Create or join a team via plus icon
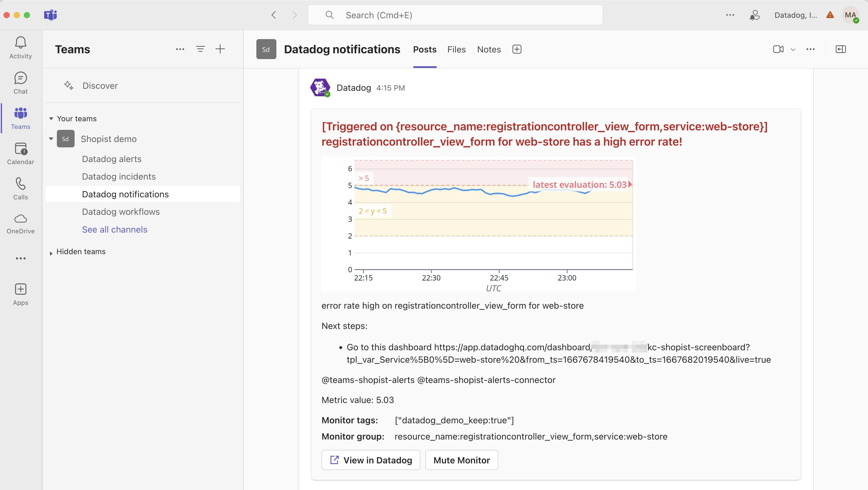 point(220,49)
